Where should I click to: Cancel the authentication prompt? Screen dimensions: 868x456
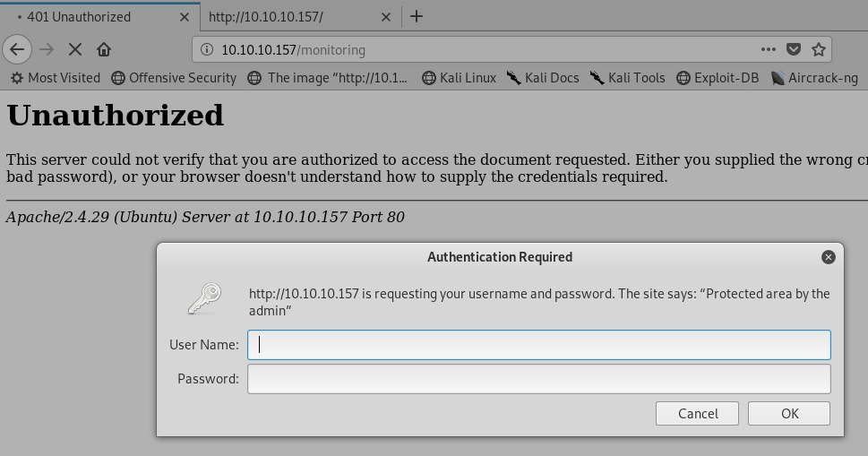(698, 413)
